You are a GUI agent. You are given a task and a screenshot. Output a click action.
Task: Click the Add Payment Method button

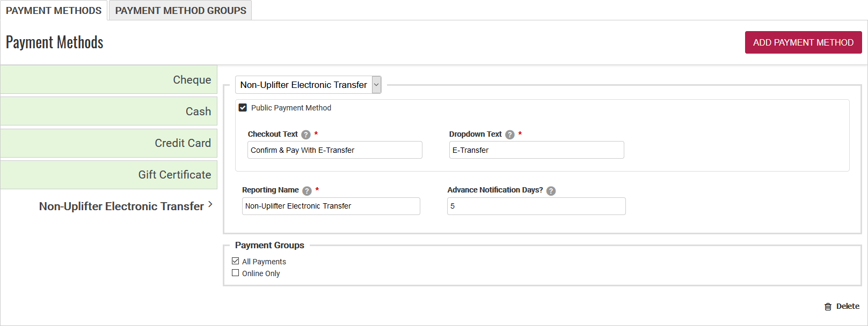pos(803,42)
